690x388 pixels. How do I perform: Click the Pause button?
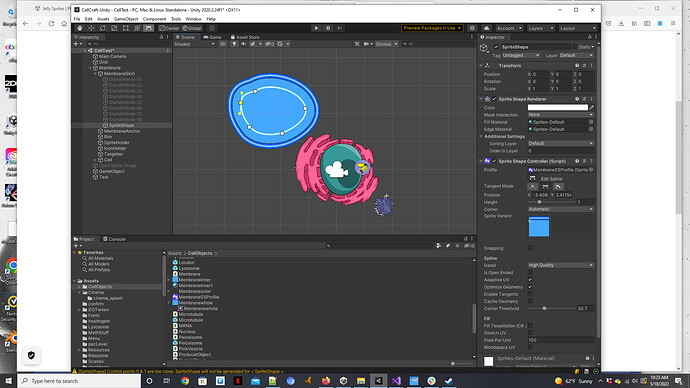[x=328, y=28]
